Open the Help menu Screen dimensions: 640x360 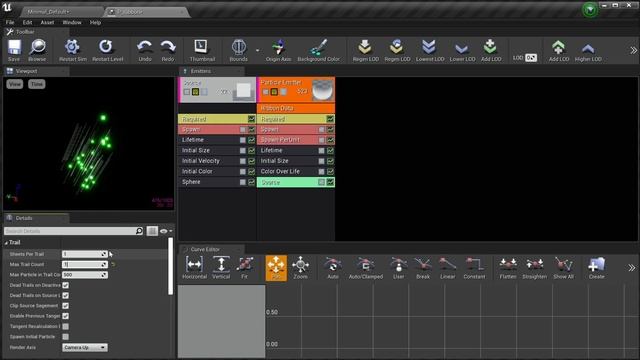(95, 22)
